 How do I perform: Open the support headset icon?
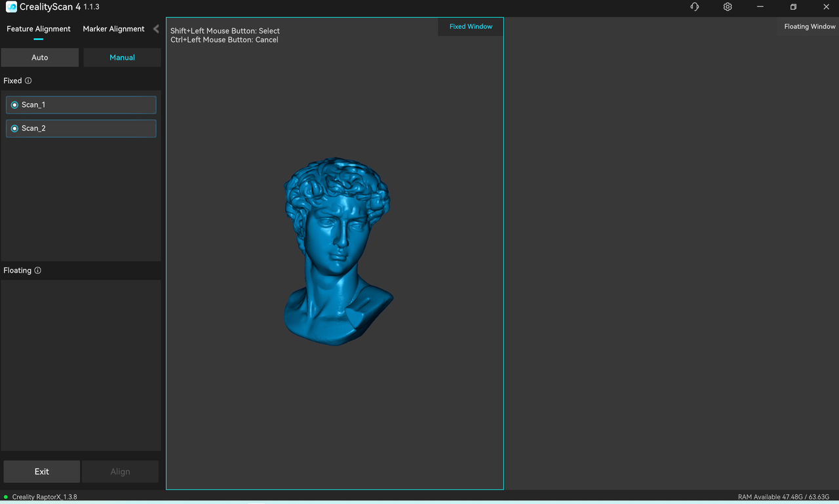(x=695, y=7)
